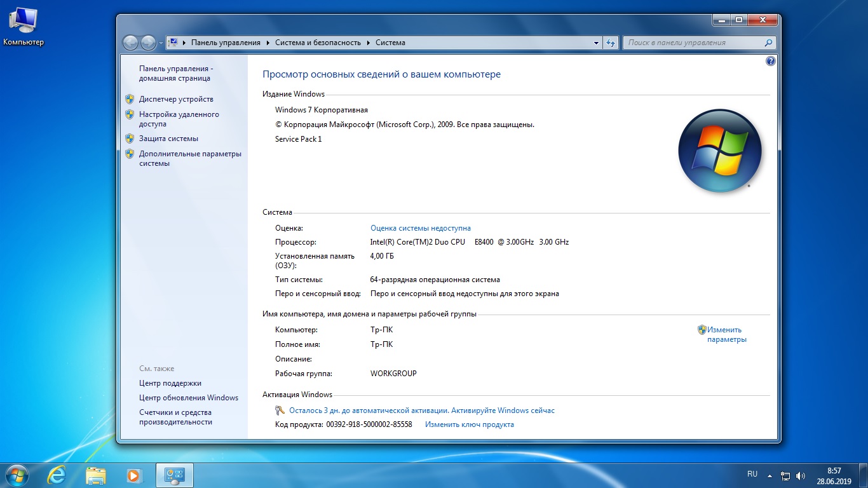Select text 64-разрядная операционная система
Image resolution: width=868 pixels, height=488 pixels.
tap(435, 280)
